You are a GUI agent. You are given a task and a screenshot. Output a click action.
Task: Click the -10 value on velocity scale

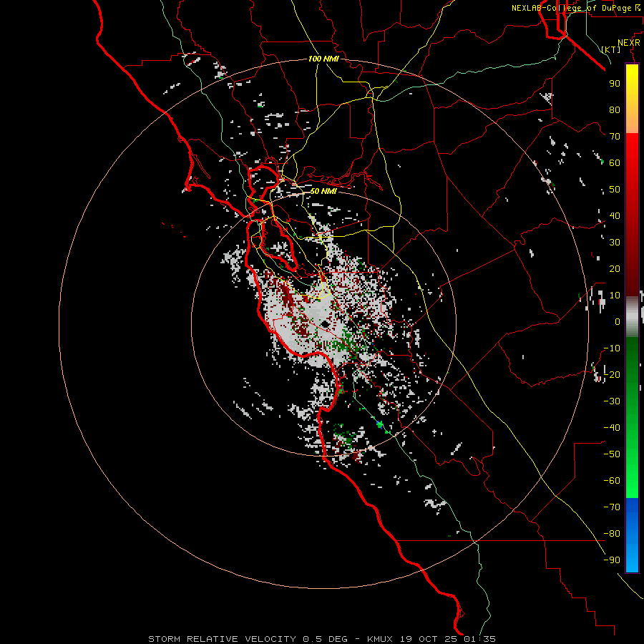coord(612,348)
